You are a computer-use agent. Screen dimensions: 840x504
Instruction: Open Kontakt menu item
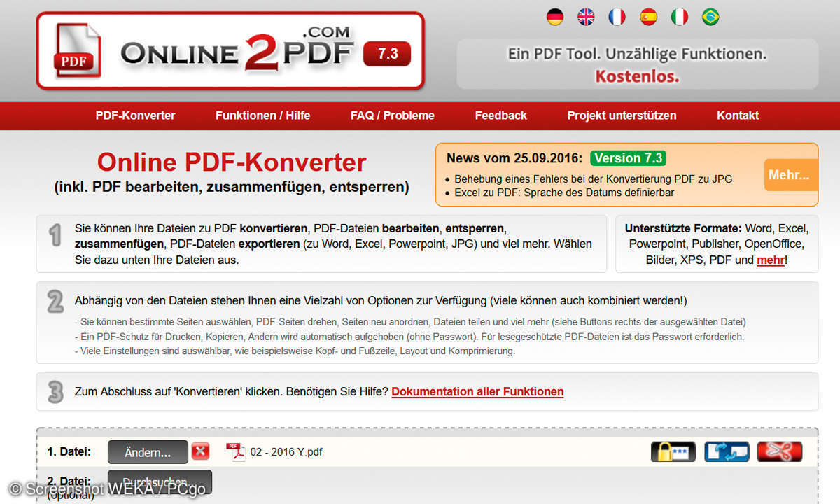click(738, 115)
